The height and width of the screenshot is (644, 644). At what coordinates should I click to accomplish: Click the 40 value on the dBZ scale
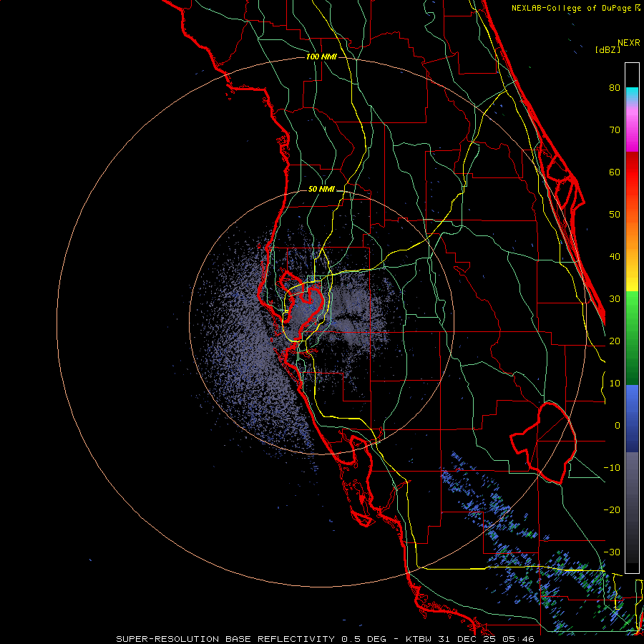(615, 257)
